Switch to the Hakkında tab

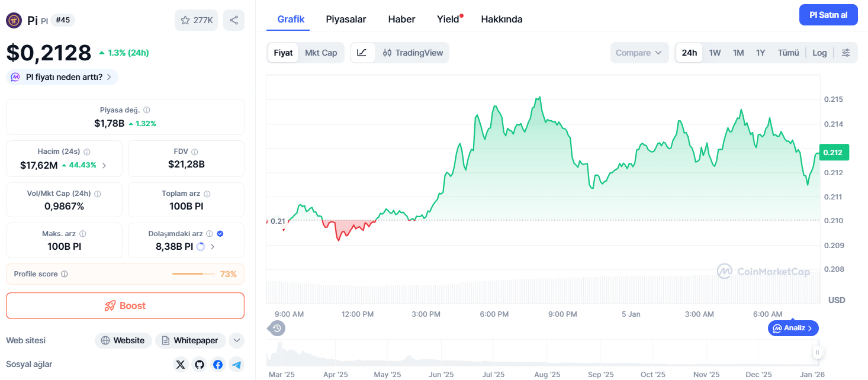tap(501, 19)
